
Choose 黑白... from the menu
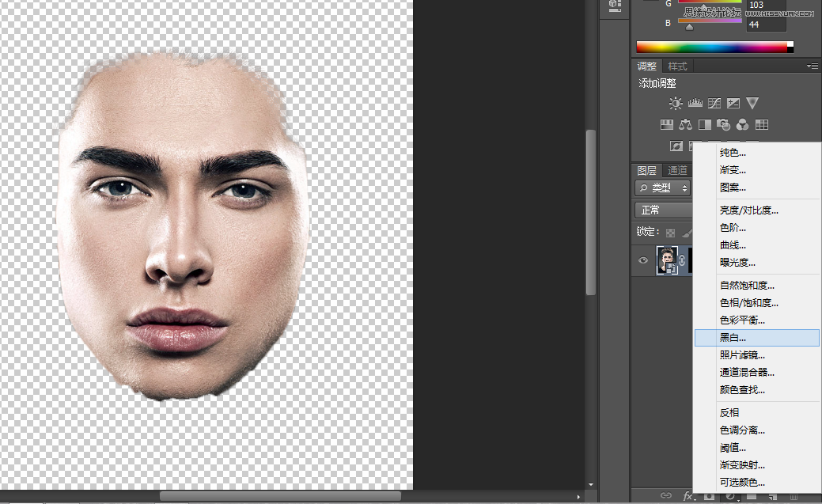757,338
